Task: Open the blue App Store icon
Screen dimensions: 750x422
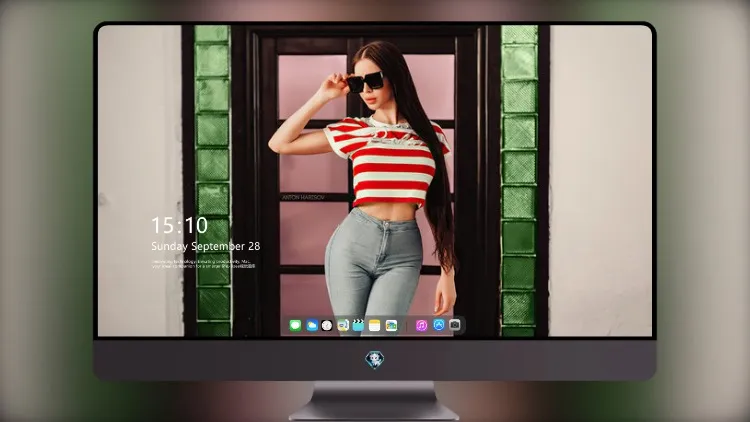Action: [x=439, y=325]
